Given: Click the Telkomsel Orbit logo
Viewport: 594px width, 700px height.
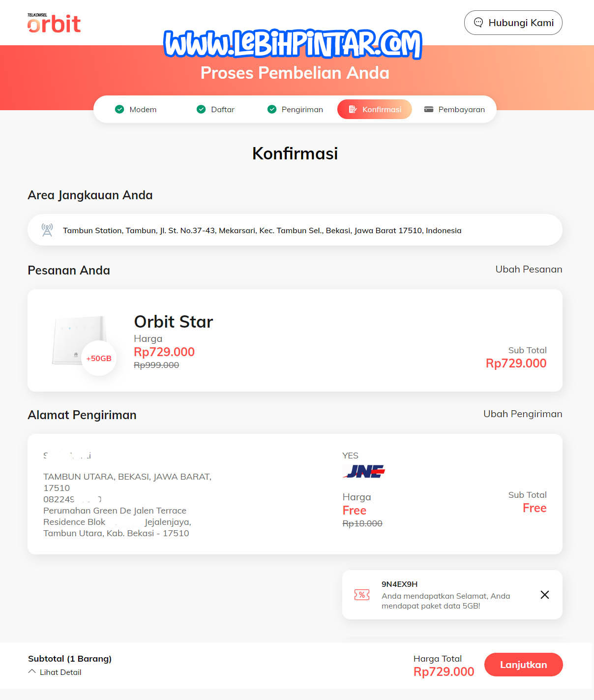Looking at the screenshot, I should tap(54, 23).
